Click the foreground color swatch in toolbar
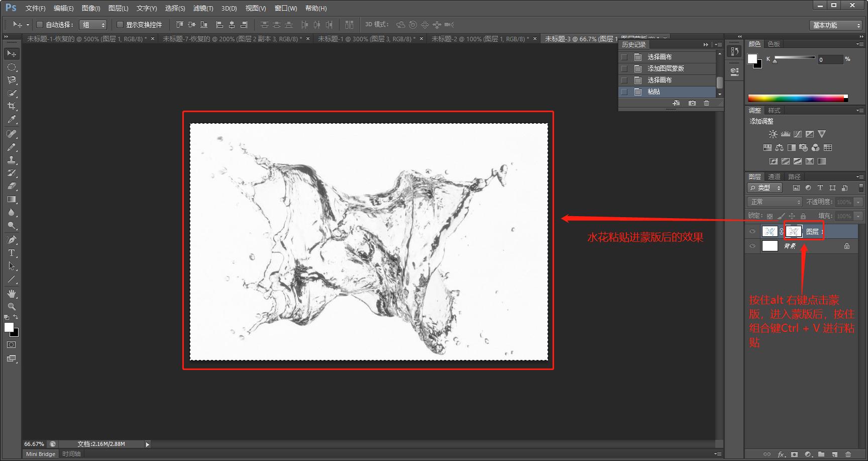The height and width of the screenshot is (461, 868). tap(9, 327)
